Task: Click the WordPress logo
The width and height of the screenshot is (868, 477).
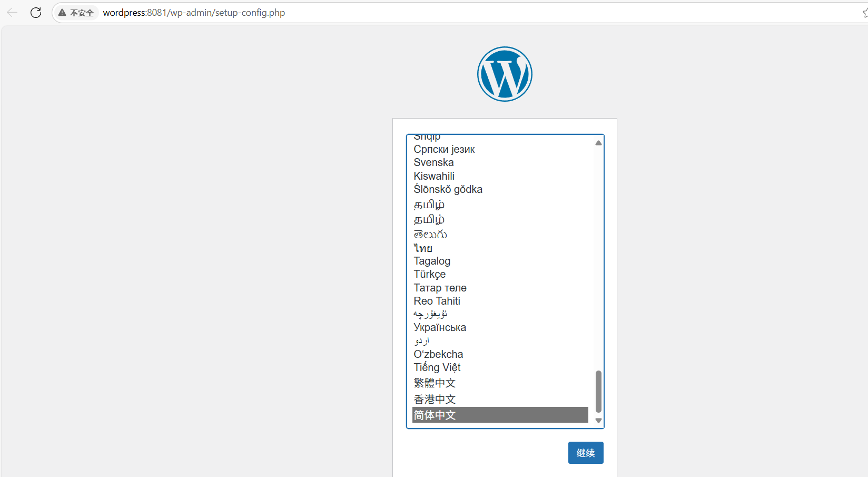Action: tap(505, 74)
